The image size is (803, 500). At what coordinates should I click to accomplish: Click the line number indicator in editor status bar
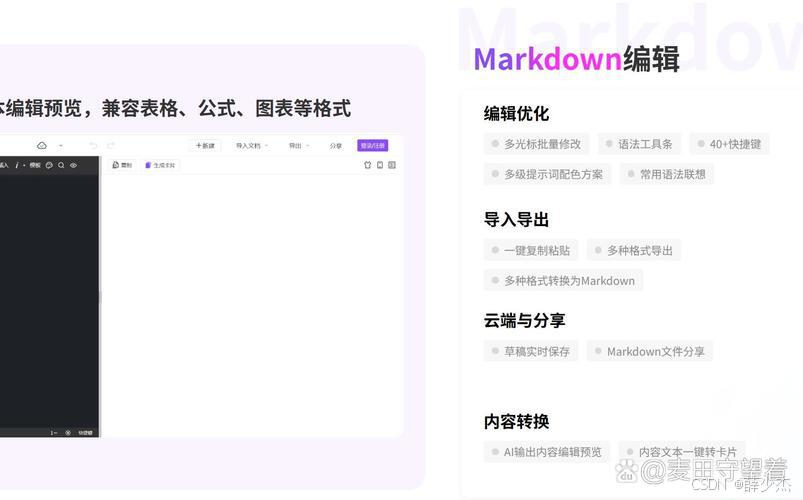54,433
